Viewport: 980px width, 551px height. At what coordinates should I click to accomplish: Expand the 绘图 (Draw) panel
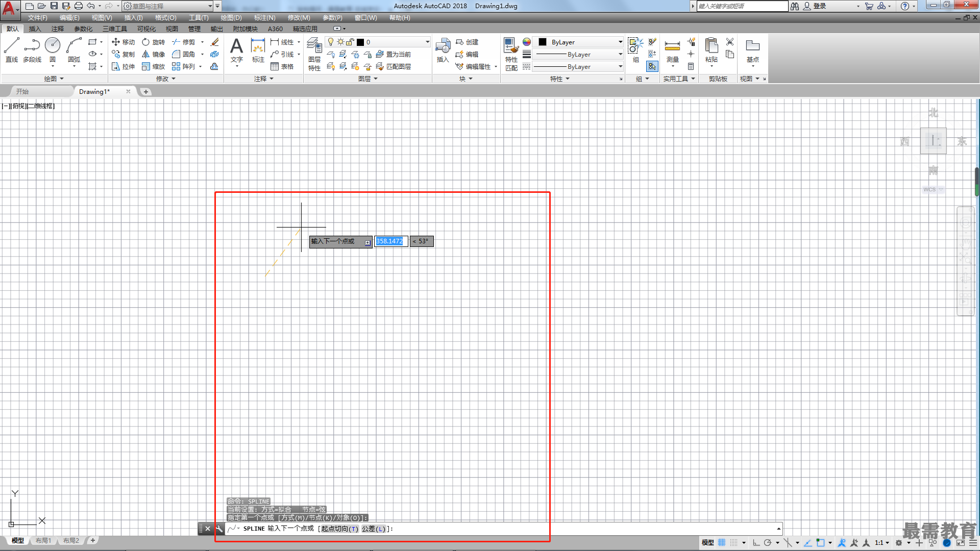(x=54, y=79)
